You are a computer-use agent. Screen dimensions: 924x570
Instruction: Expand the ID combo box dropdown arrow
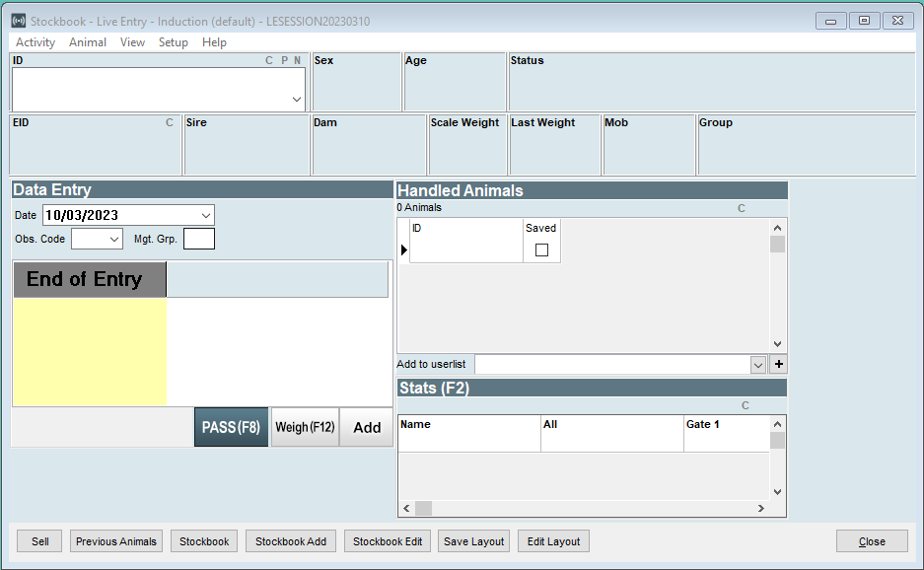[297, 100]
